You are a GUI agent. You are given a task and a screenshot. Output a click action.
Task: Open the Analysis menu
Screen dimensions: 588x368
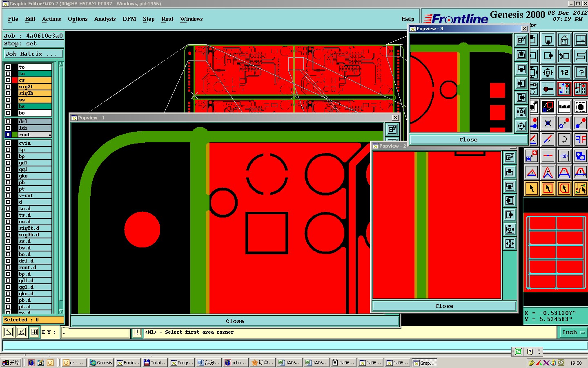pyautogui.click(x=105, y=19)
